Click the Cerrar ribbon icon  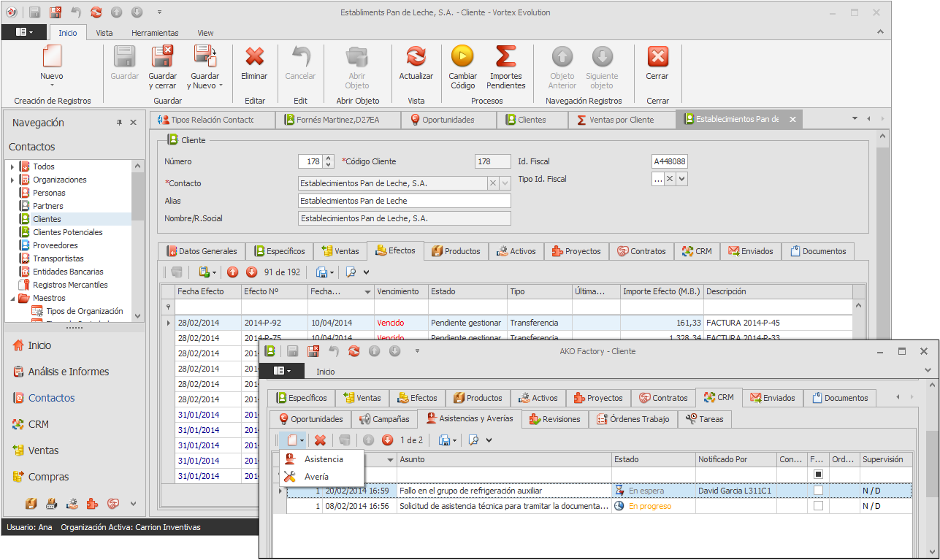pyautogui.click(x=658, y=57)
